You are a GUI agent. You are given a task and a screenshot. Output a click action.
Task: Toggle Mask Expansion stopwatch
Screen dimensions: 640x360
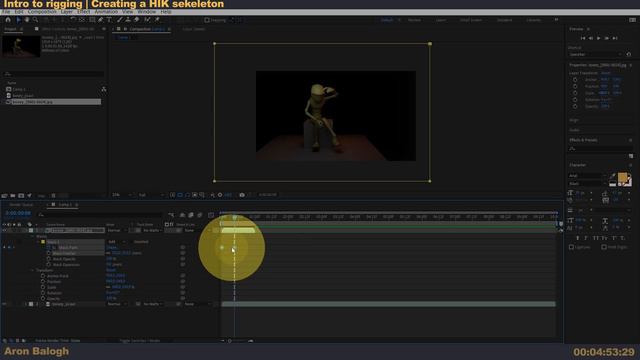[49, 264]
